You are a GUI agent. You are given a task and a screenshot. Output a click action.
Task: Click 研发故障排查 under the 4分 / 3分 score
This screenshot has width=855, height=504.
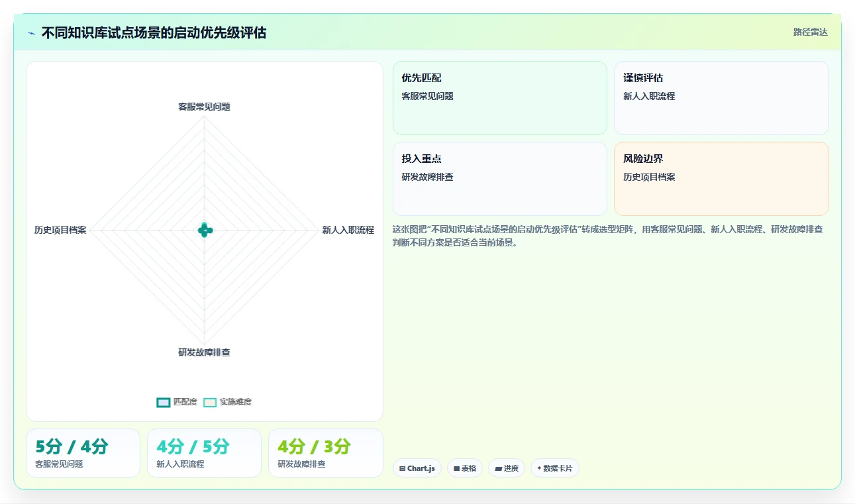[301, 464]
